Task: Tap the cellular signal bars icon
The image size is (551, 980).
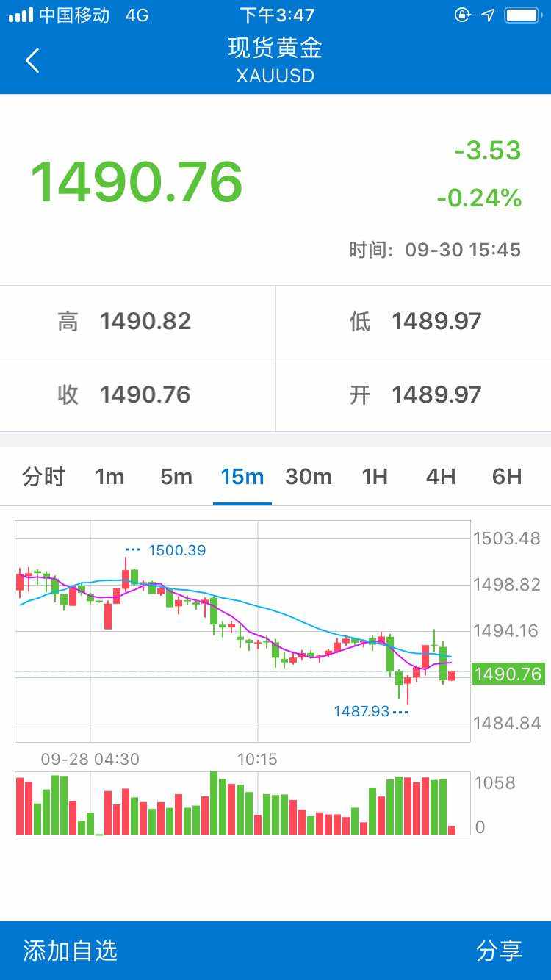Action: [21, 15]
